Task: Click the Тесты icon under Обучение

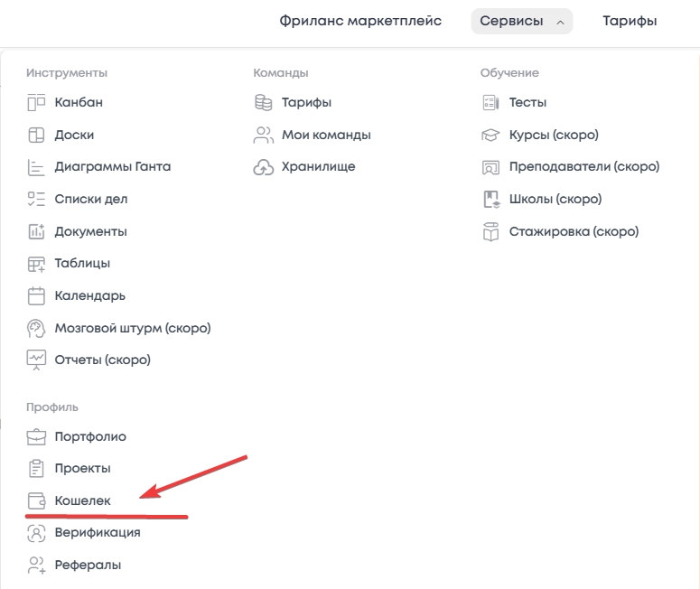Action: tap(490, 103)
